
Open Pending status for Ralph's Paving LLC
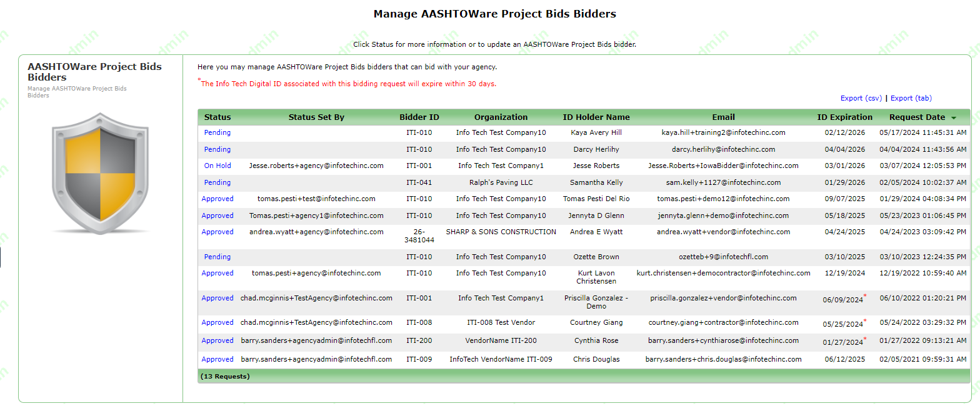point(217,182)
